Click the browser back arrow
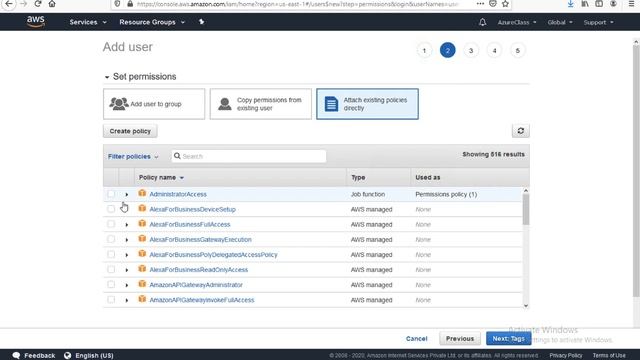Viewport: 640px width, 360px height. coord(9,4)
